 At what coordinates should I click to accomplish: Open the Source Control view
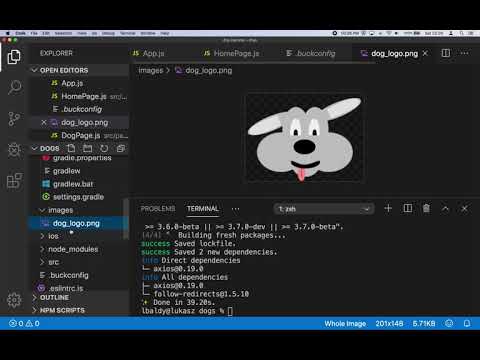pyautogui.click(x=14, y=119)
